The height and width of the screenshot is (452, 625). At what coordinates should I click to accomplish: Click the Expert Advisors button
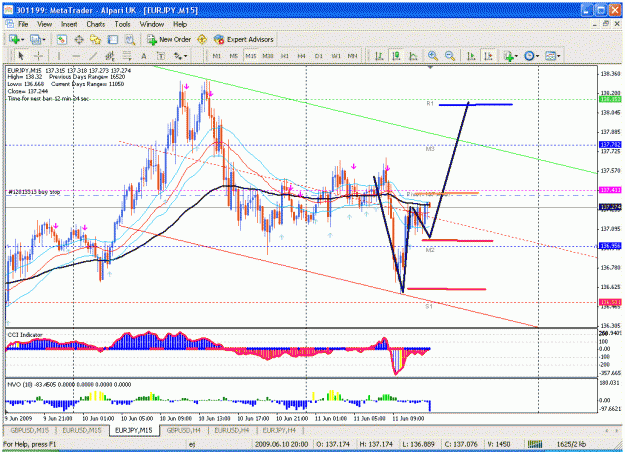(244, 39)
